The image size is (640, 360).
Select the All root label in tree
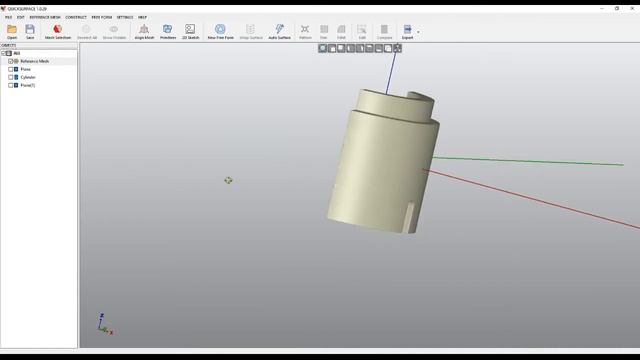(x=17, y=53)
